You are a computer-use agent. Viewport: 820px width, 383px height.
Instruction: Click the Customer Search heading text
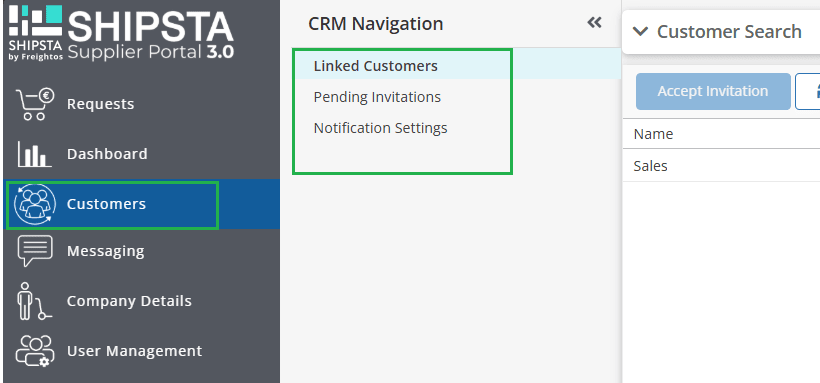tap(729, 31)
